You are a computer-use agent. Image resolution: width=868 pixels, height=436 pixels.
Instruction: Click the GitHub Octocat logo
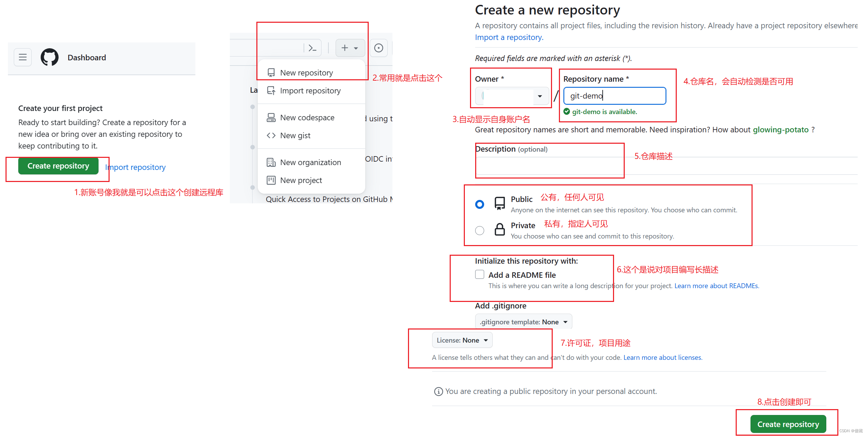pyautogui.click(x=50, y=57)
